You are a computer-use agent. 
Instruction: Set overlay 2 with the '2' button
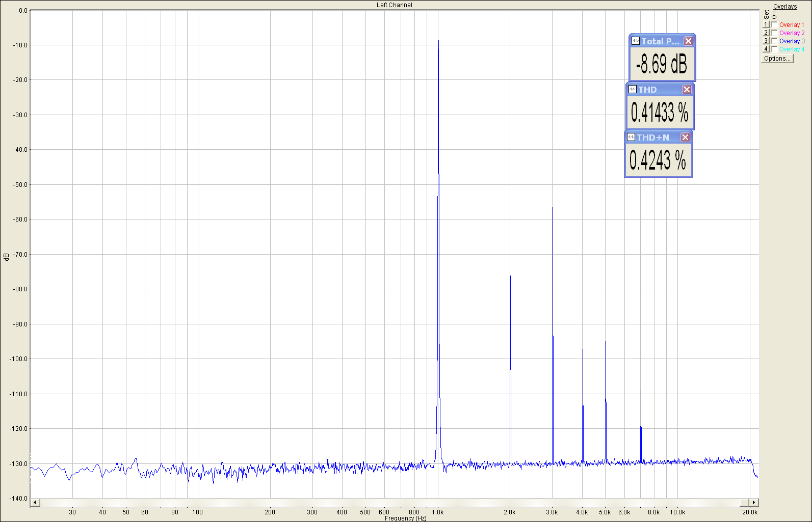[766, 33]
